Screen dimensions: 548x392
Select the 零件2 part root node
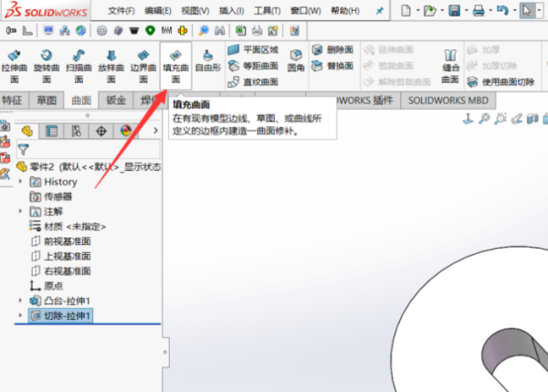pos(89,167)
